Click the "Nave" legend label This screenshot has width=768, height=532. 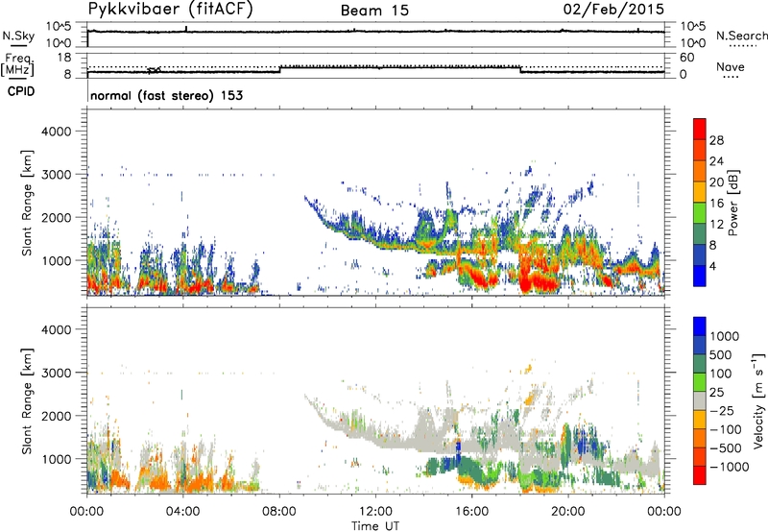pos(731,67)
